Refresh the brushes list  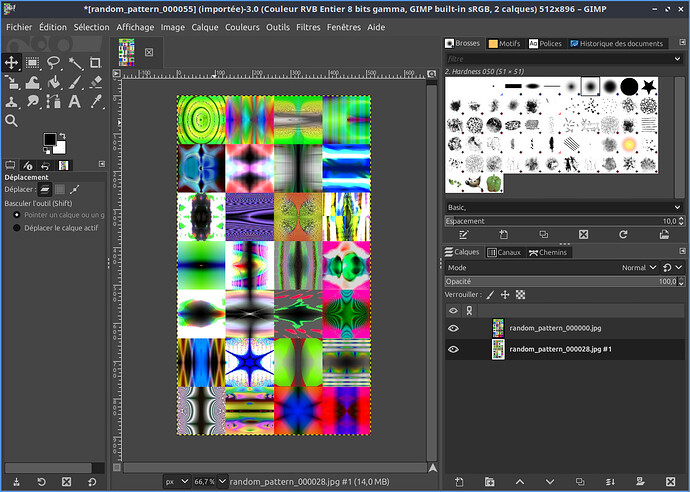(623, 235)
